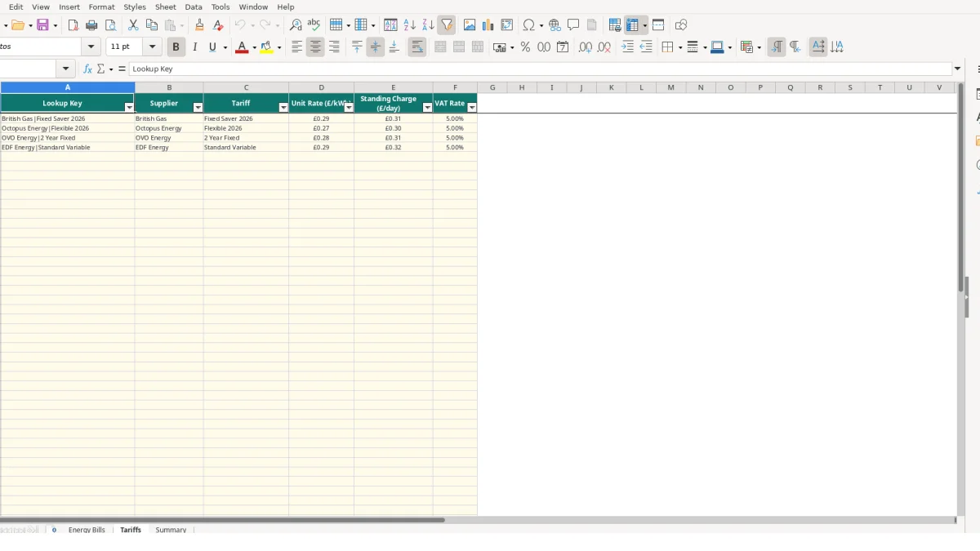980x551 pixels.
Task: Expand the formula bar
Action: coord(958,69)
